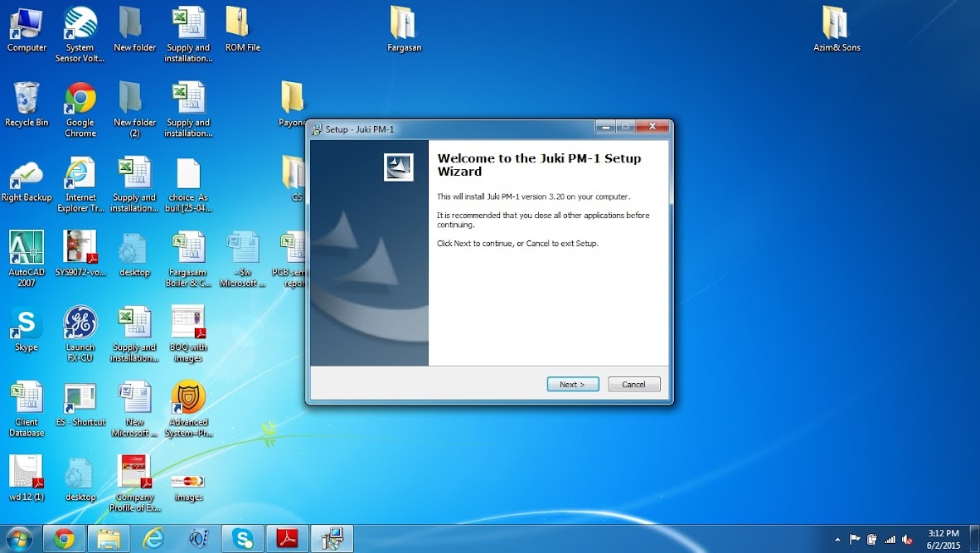Select the 'desktop' icon beside wd 12 (1)
The image size is (980, 553).
(80, 478)
